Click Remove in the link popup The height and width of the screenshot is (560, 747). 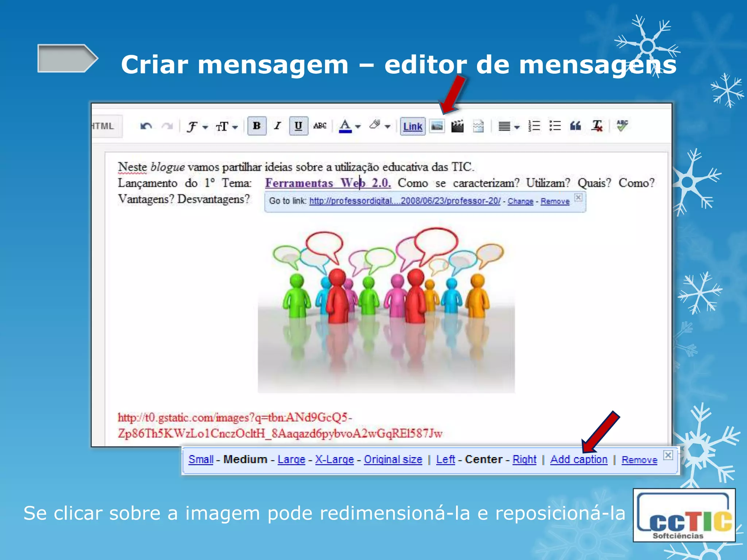point(555,201)
